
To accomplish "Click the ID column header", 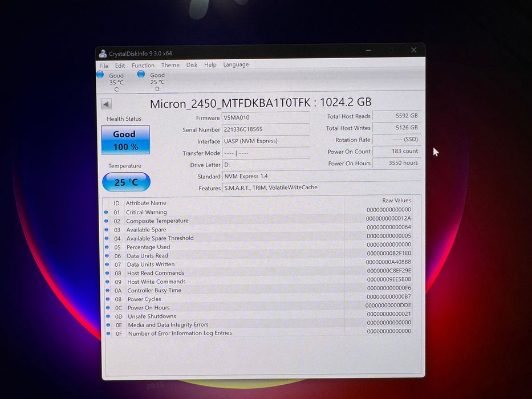I will pyautogui.click(x=116, y=203).
